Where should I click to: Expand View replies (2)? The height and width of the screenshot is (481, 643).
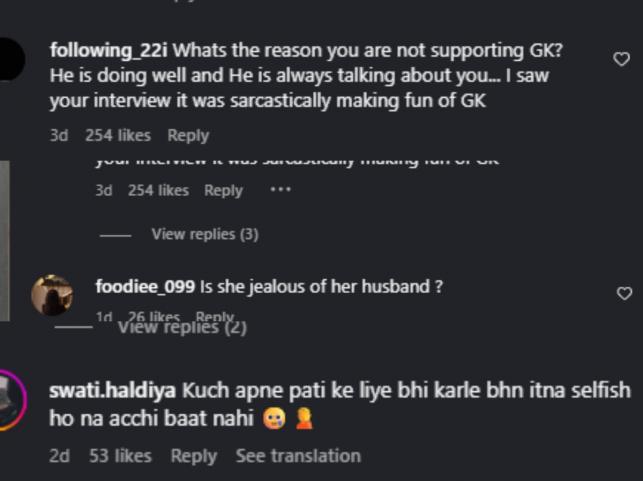coord(182,327)
